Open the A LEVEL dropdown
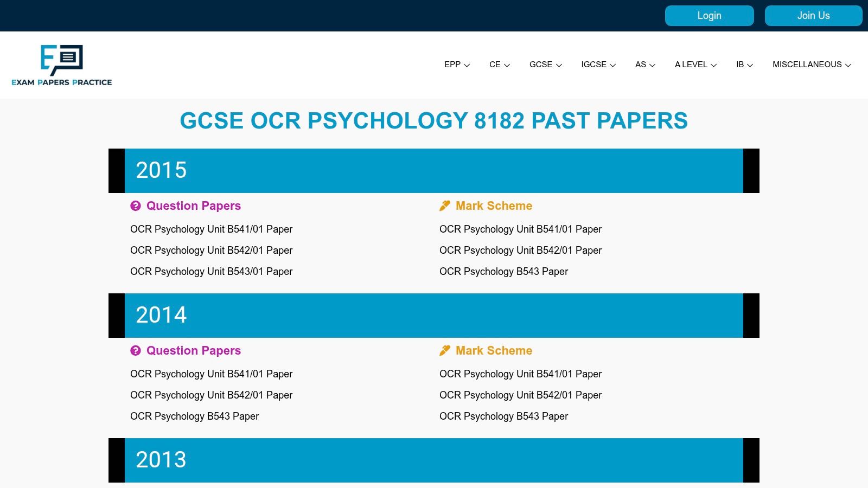Screen dimensions: 868x488 click(695, 65)
